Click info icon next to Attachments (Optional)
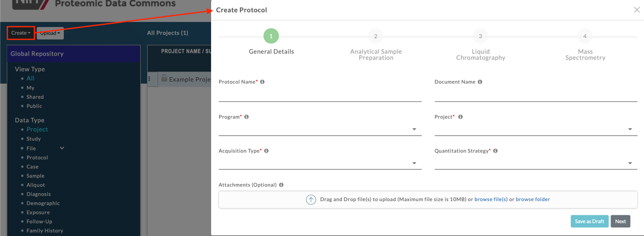The image size is (644, 236). coord(281,185)
